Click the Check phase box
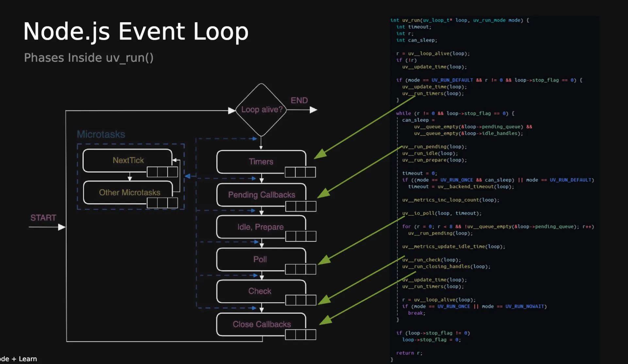Screen dimensions: 628x364 261,291
